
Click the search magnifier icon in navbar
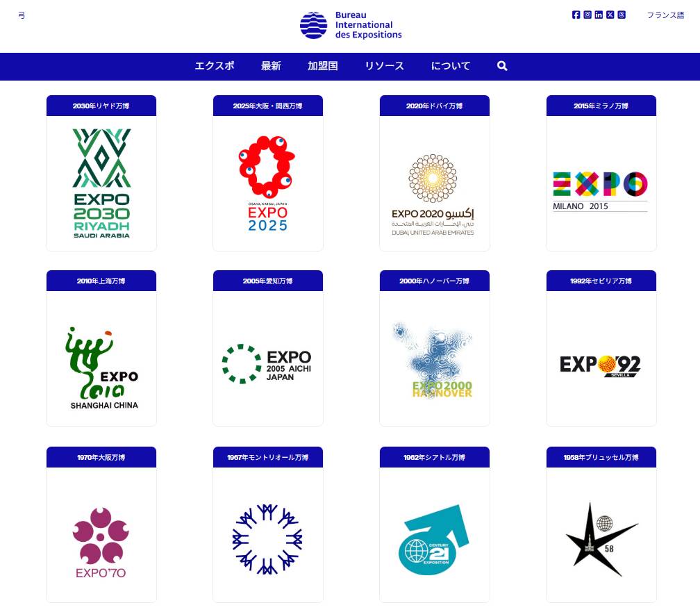pyautogui.click(x=502, y=66)
